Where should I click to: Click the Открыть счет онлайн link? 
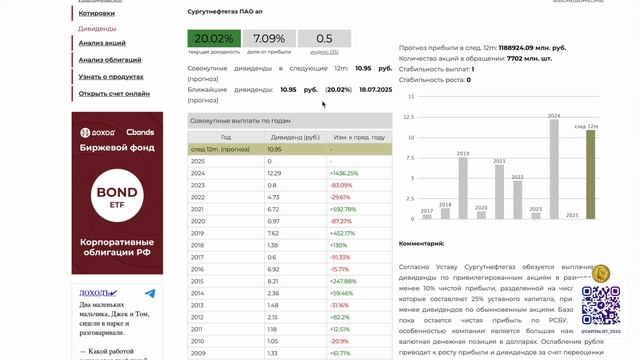(114, 93)
